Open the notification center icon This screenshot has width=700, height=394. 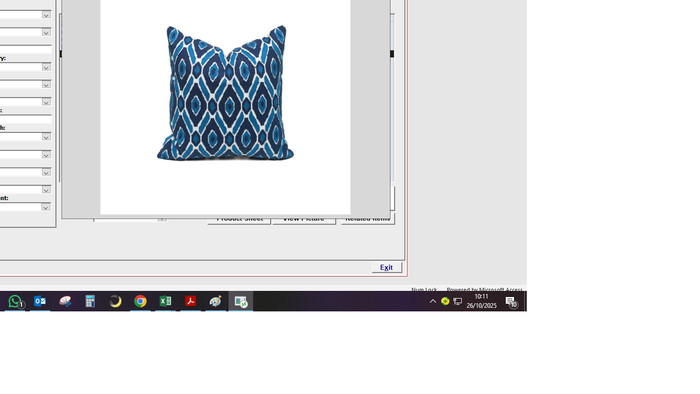point(512,302)
